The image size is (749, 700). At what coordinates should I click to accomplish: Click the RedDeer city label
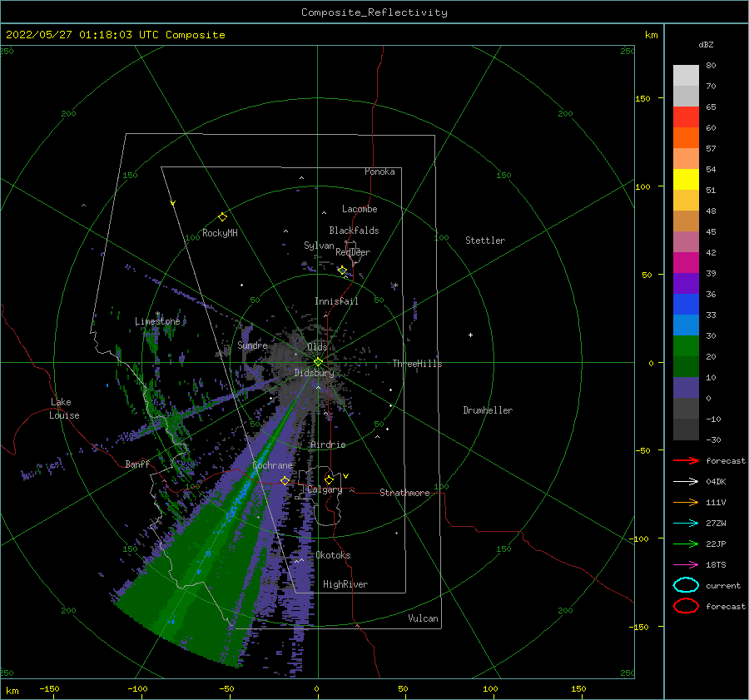click(x=353, y=252)
